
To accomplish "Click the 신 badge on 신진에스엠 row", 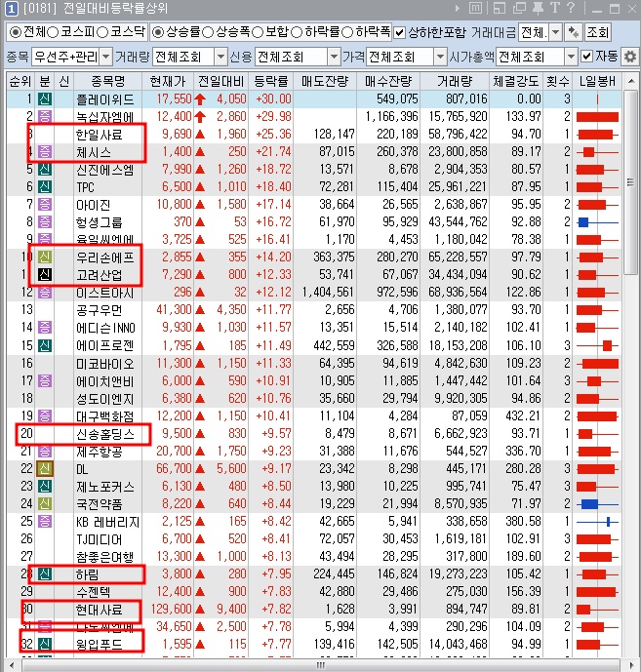I will 45,170.
